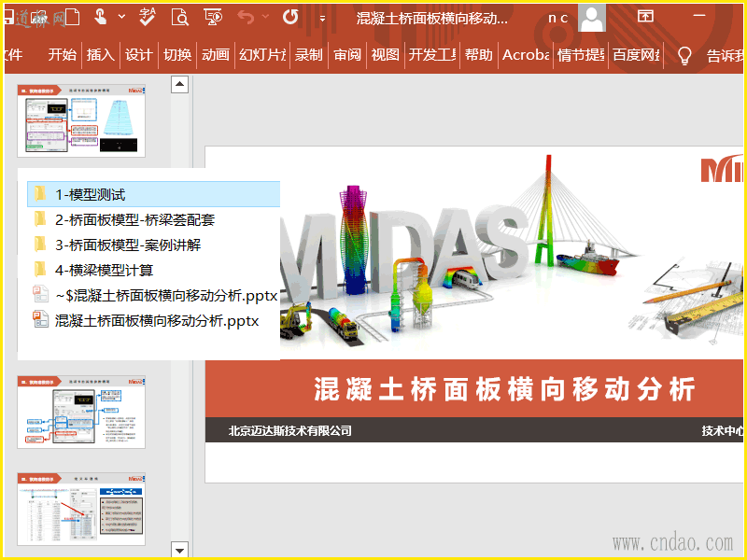Viewport: 747px width, 560px height.
Task: Select the bottom thumbnail showing data table
Action: (x=81, y=509)
